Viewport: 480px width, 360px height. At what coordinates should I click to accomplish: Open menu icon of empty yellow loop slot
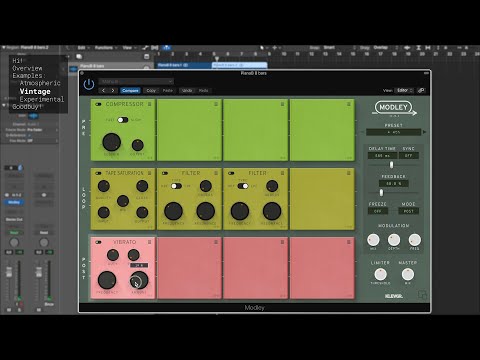pos(349,173)
